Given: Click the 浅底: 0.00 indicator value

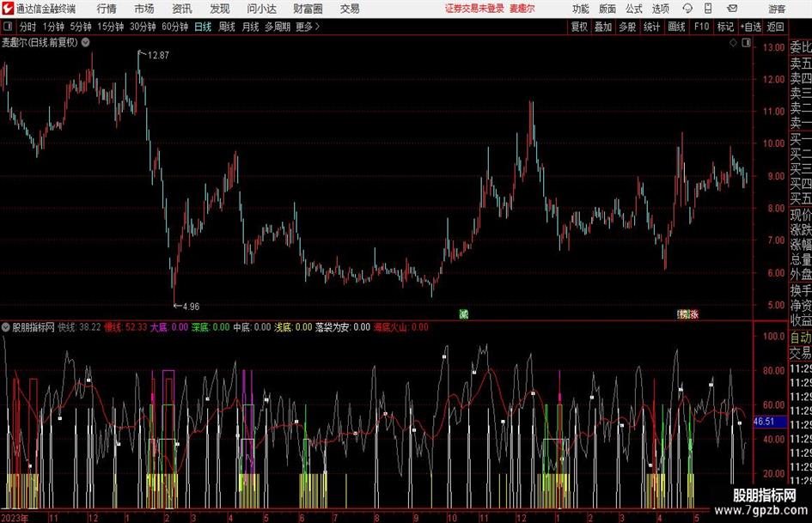Looking at the screenshot, I should click(293, 327).
